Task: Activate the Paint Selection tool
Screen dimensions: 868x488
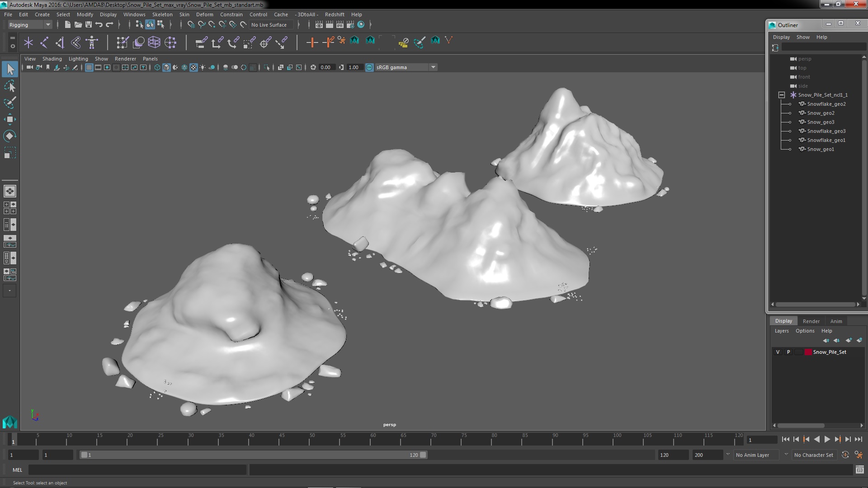Action: pos(9,103)
